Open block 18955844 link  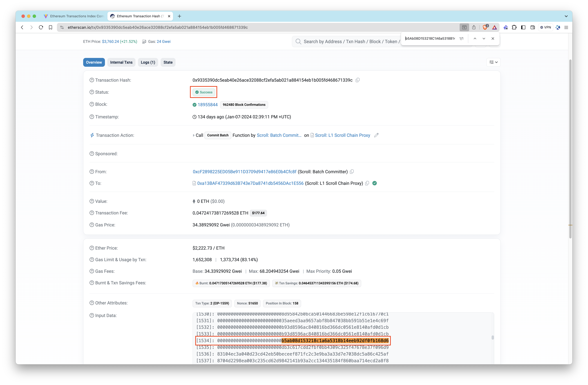207,105
